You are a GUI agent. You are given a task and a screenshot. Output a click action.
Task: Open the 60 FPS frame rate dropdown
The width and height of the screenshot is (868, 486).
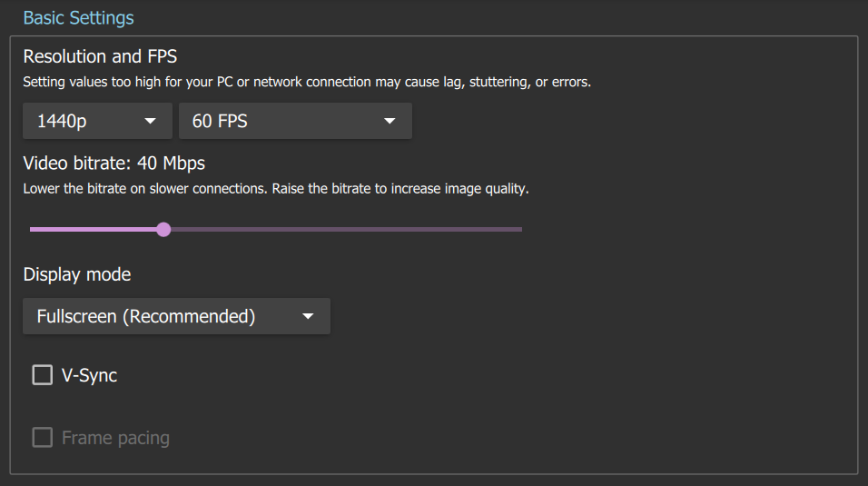click(294, 122)
